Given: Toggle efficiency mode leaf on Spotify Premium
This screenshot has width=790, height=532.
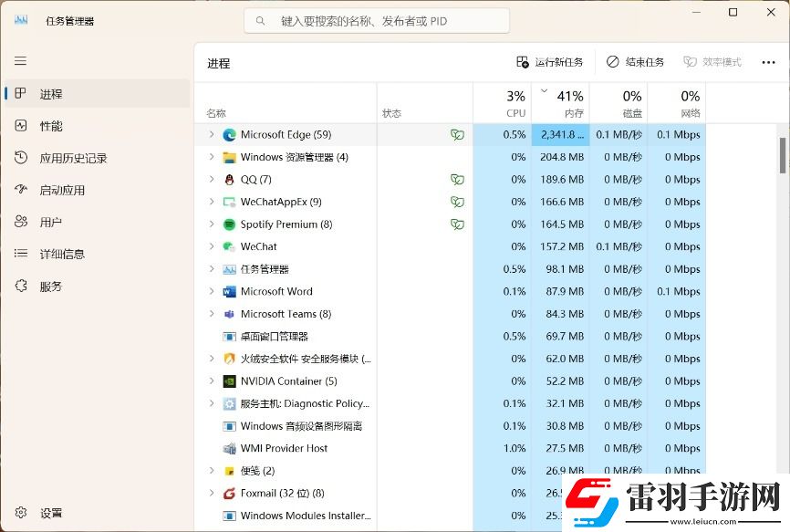Looking at the screenshot, I should (x=457, y=224).
